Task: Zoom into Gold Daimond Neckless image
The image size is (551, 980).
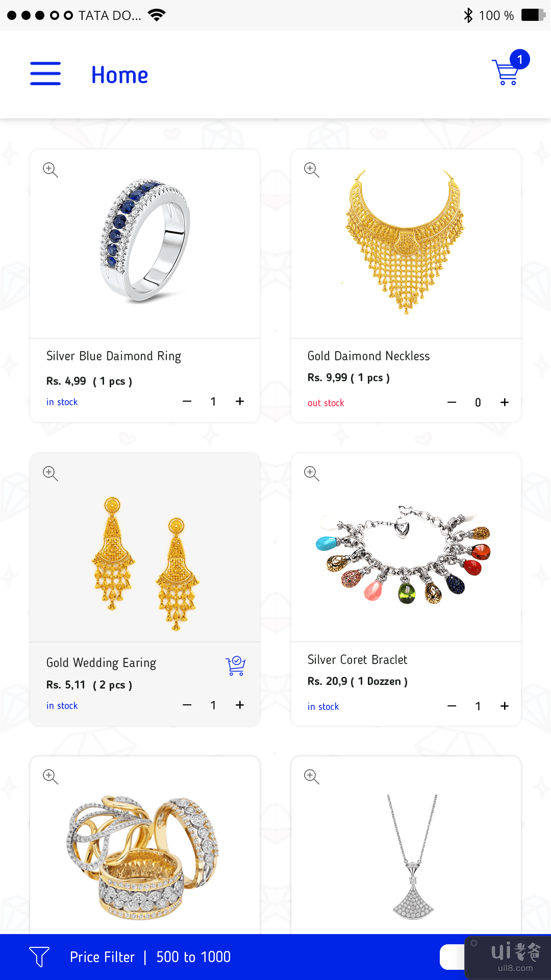Action: (x=312, y=170)
